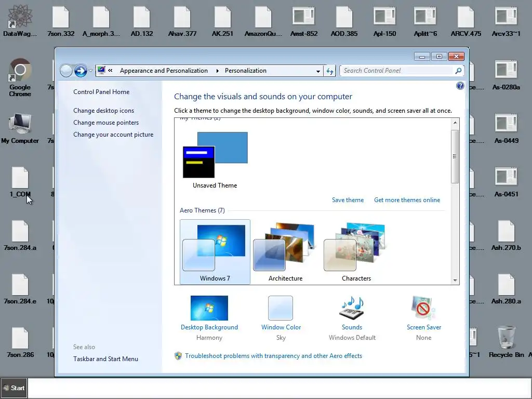Click the Save theme link
This screenshot has width=532, height=399.
click(348, 200)
